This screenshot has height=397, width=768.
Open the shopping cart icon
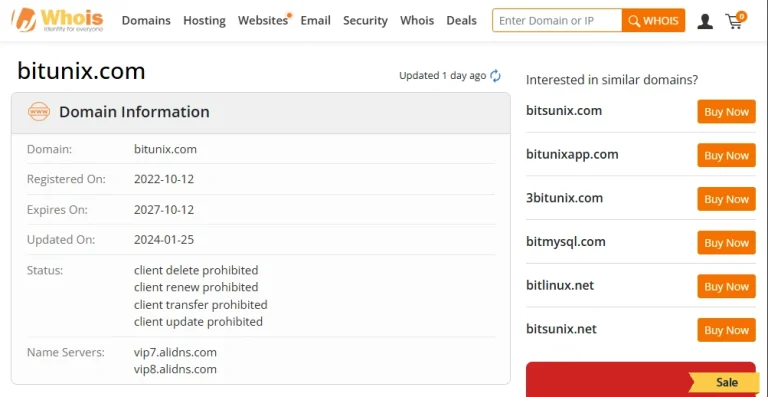tap(735, 21)
